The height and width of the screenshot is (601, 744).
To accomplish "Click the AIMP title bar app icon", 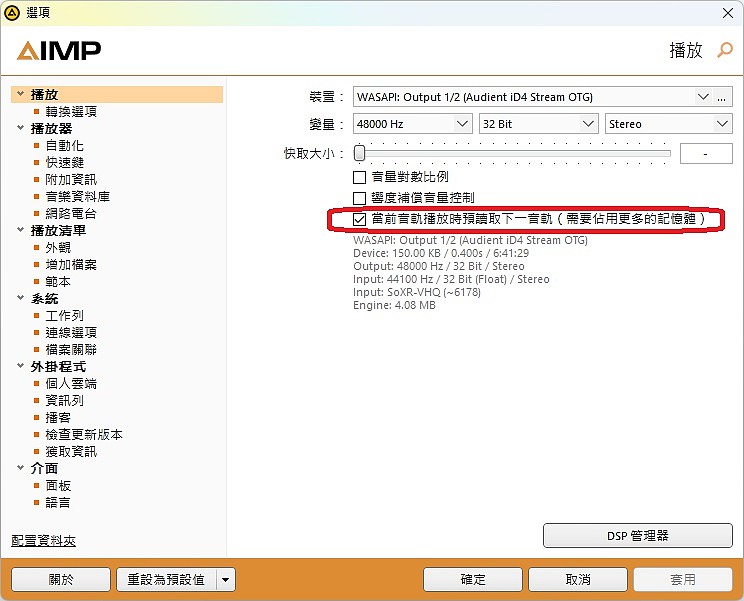I will 12,12.
